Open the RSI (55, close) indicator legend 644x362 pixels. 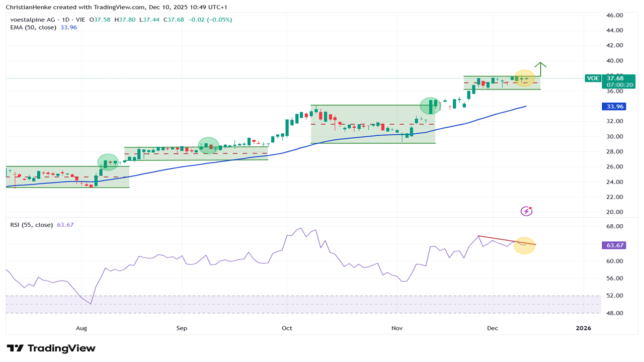coord(31,225)
